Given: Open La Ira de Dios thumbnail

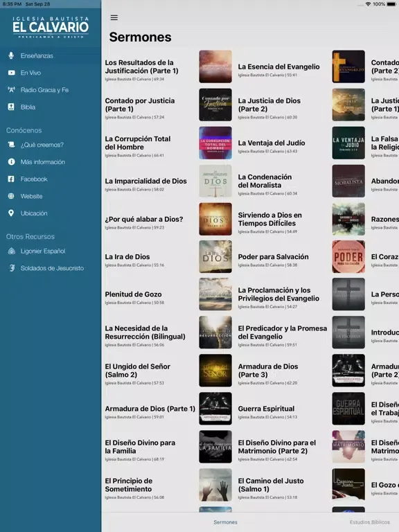Looking at the screenshot, I should 215,257.
